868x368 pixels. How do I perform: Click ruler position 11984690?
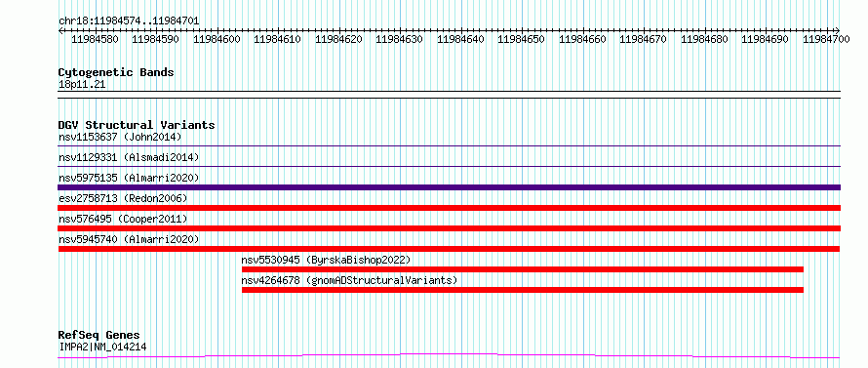pyautogui.click(x=765, y=39)
